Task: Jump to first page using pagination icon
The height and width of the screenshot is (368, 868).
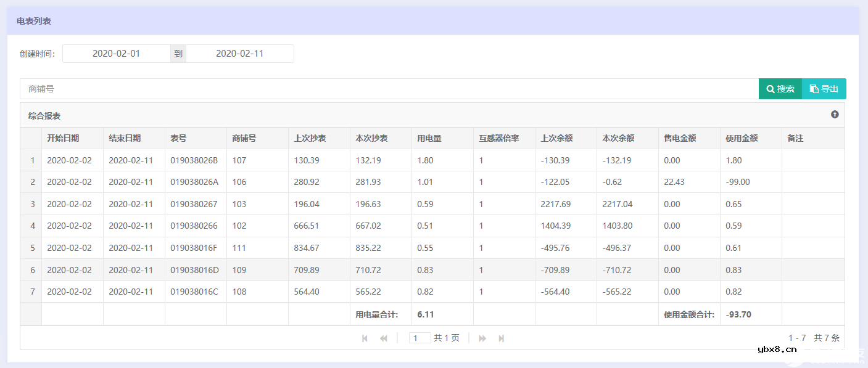Action: (x=364, y=338)
